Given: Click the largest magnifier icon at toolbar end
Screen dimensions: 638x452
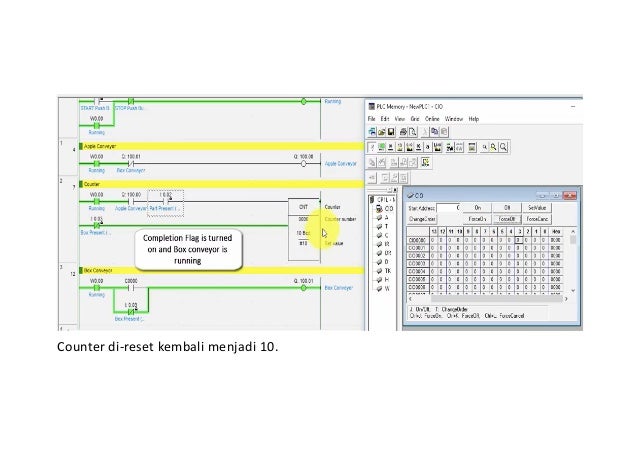Looking at the screenshot, I should point(503,147).
